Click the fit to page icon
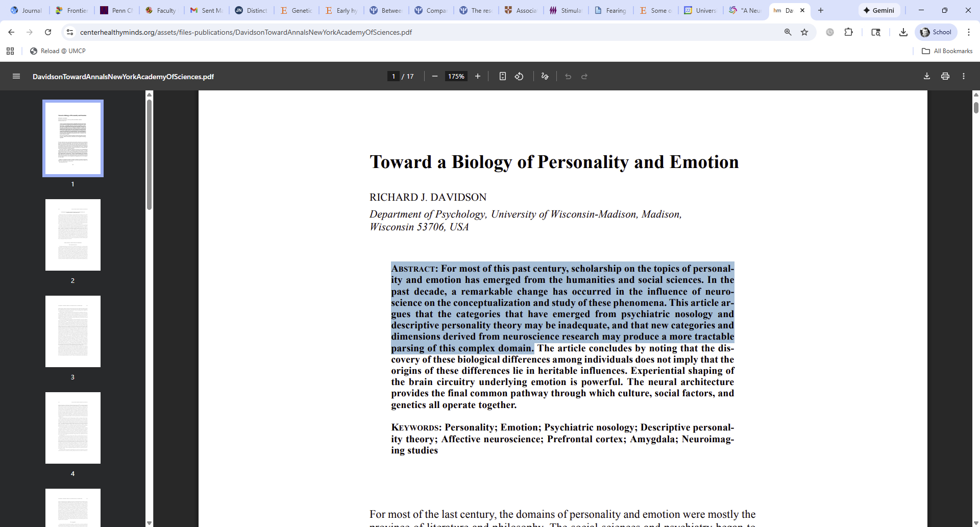Screen dimensions: 980x527 pos(503,77)
